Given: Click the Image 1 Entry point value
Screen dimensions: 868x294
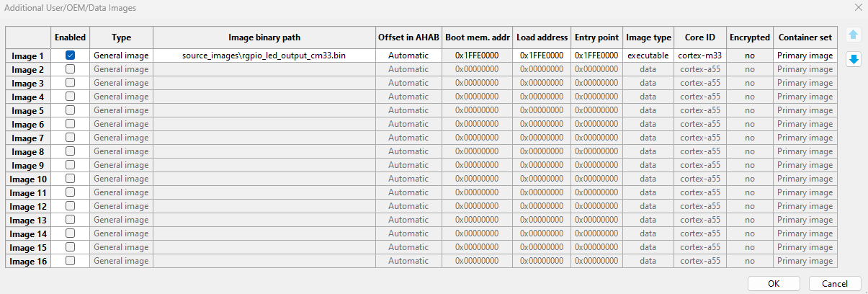Looking at the screenshot, I should [x=596, y=55].
